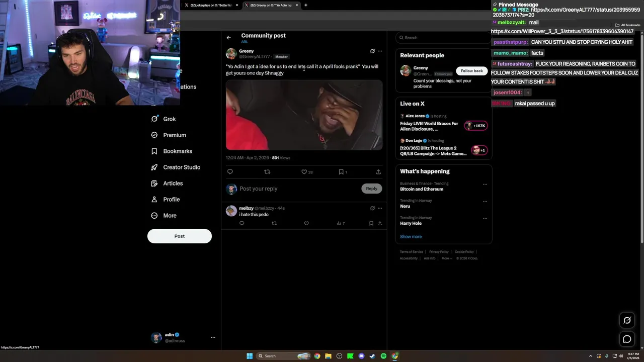Play the video in Greeny's post
The width and height of the screenshot is (644, 362).
click(304, 115)
